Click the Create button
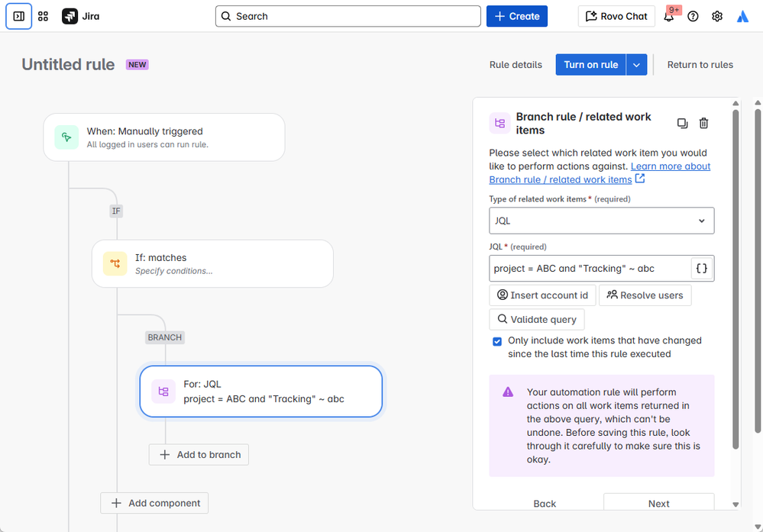Image resolution: width=763 pixels, height=532 pixels. [x=517, y=16]
